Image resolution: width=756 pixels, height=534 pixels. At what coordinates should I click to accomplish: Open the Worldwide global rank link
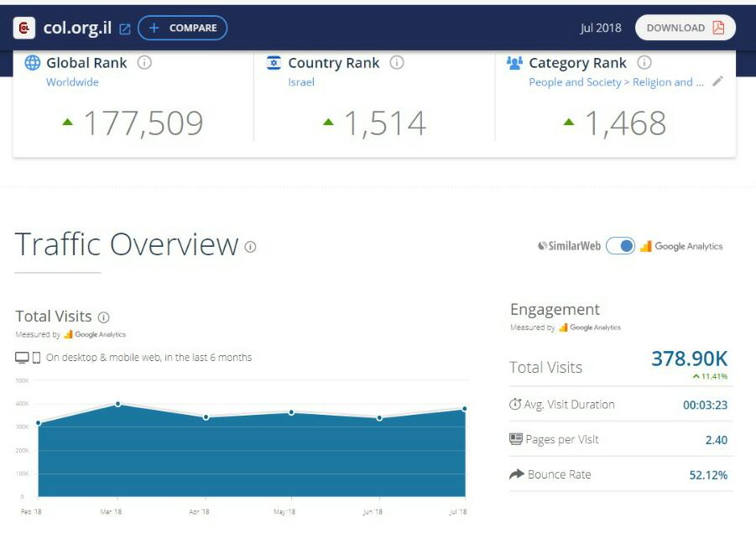[72, 82]
